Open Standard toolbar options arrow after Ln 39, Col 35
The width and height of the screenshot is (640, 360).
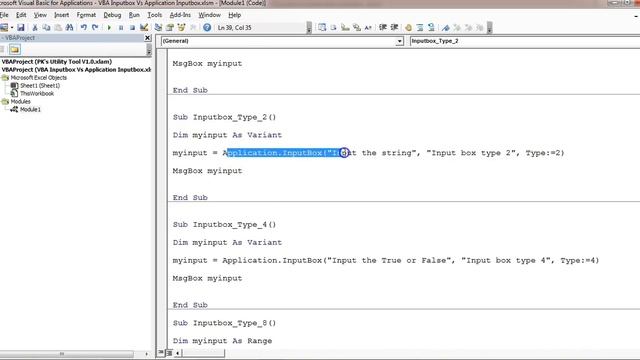pyautogui.click(x=309, y=28)
